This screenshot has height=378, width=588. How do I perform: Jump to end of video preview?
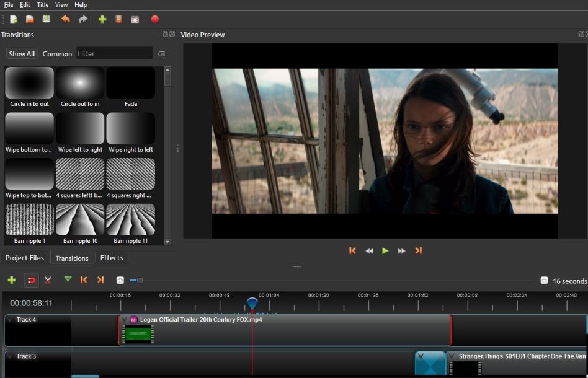click(419, 250)
